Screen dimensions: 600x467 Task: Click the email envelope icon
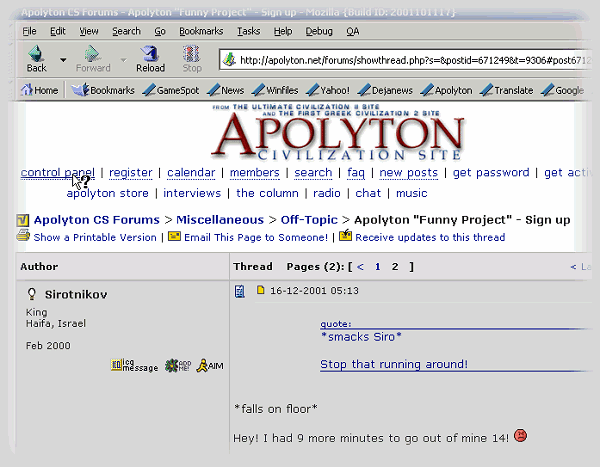point(174,236)
